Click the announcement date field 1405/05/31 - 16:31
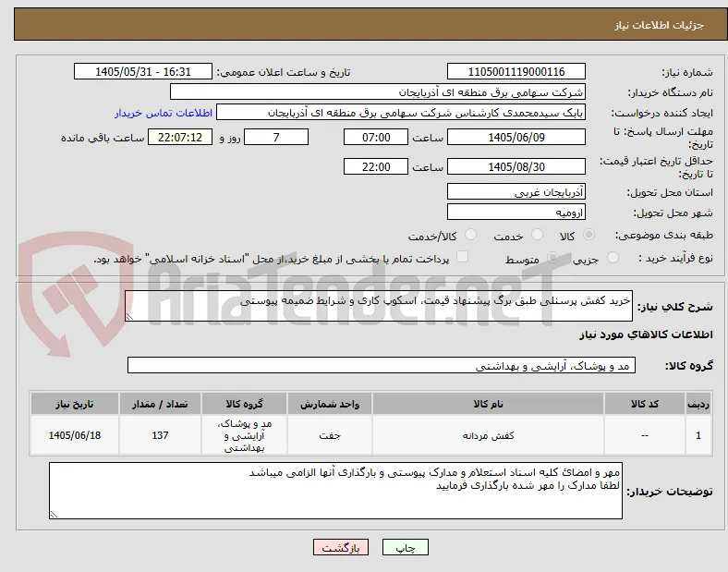This screenshot has width=728, height=572. (143, 71)
